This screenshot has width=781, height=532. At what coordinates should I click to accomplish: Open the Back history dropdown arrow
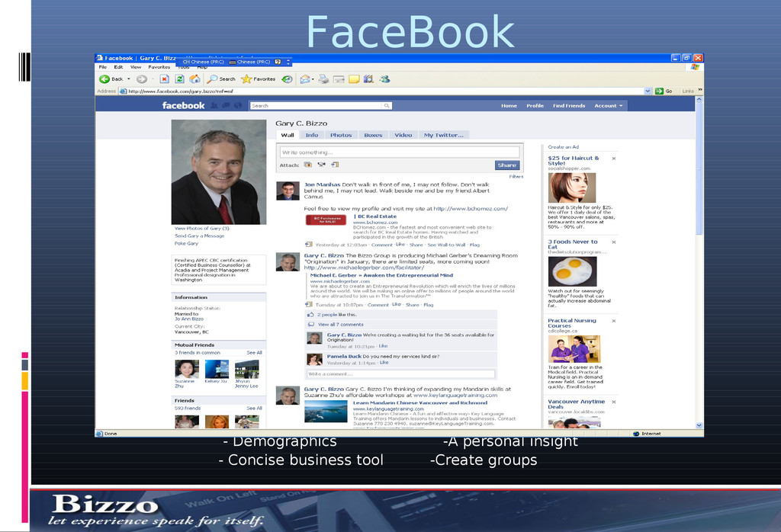click(x=129, y=79)
